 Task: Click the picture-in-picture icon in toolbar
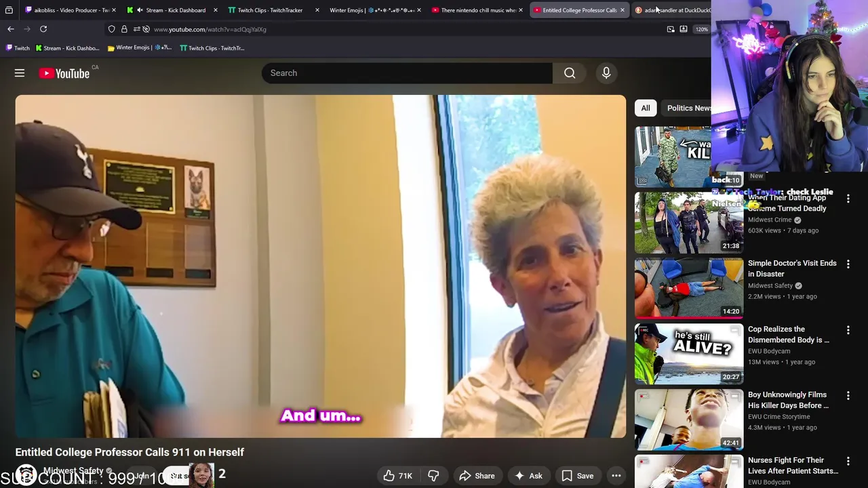point(671,29)
